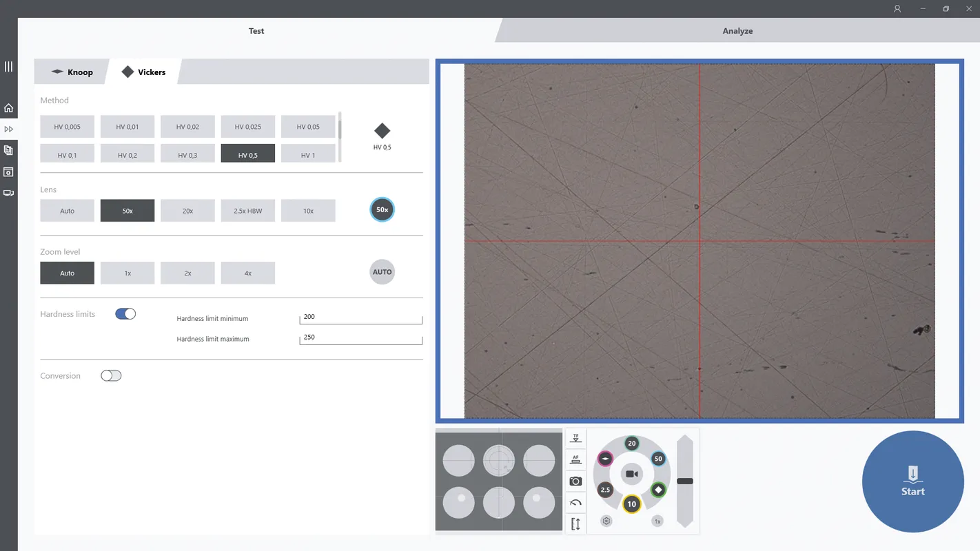Click the live microscope camera image
This screenshot has width=980, height=551.
pos(700,241)
